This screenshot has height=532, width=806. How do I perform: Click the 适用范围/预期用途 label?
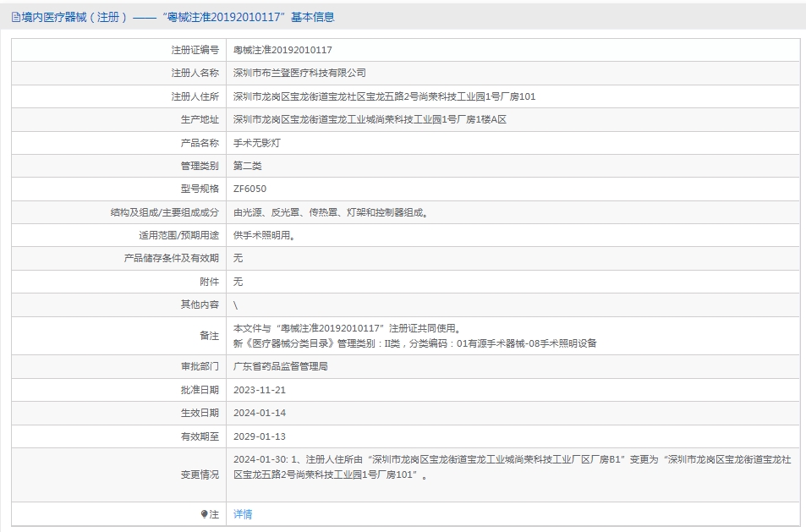[179, 235]
